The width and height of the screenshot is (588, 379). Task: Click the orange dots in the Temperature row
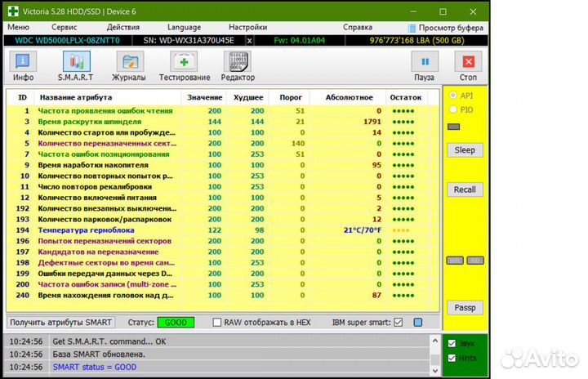tap(401, 230)
